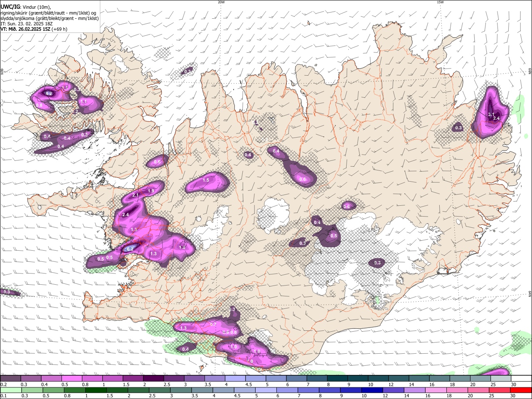Select the light purple 14 swatch, rain scale
Screen dimensions: 532x399
point(415,390)
